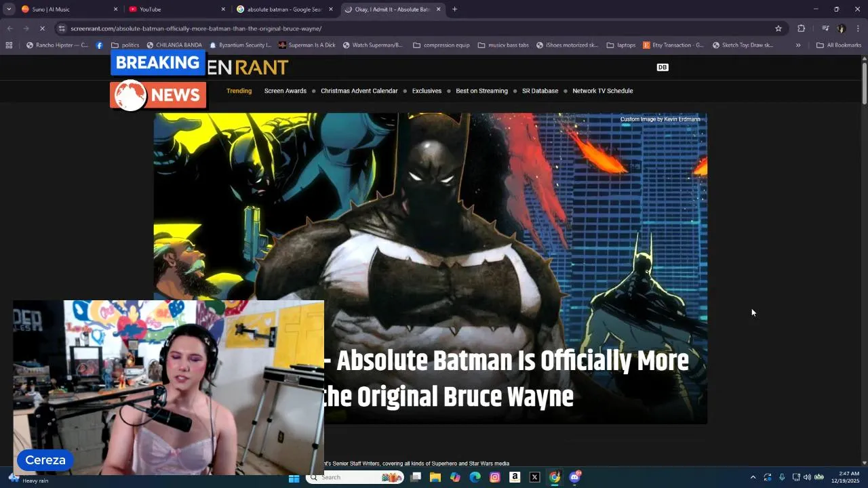
Task: Show hidden system tray icons
Action: pos(753,477)
